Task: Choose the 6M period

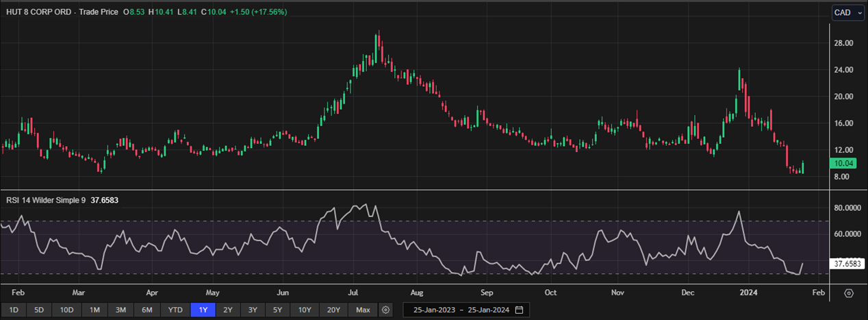Action: (146, 310)
